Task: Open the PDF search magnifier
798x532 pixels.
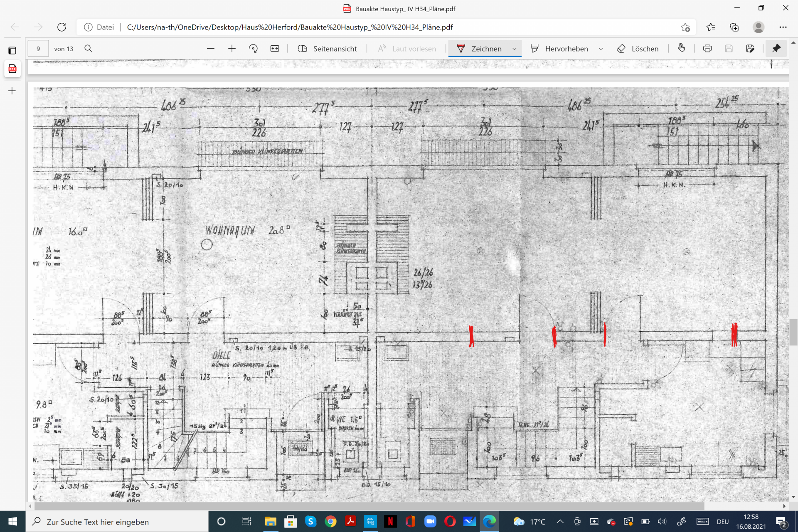Action: click(88, 49)
